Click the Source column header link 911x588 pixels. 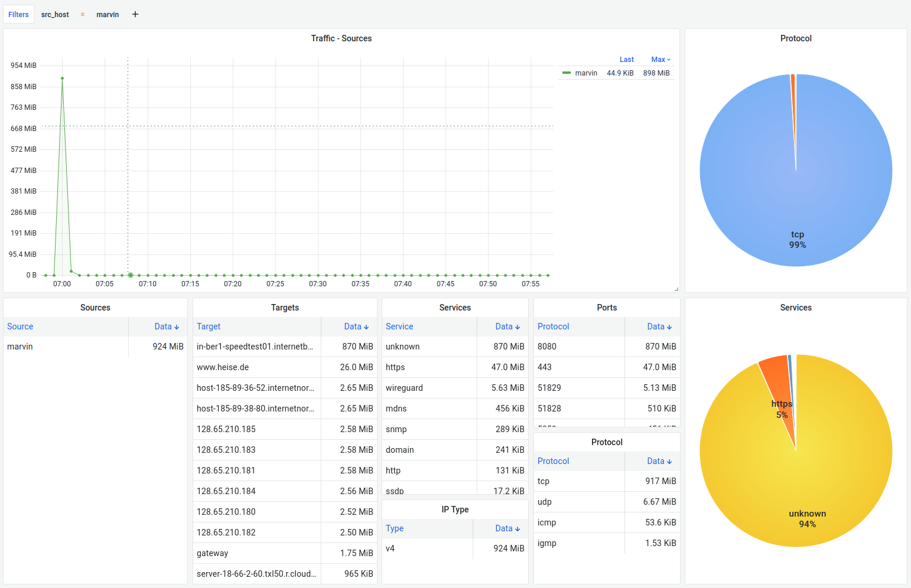tap(20, 326)
